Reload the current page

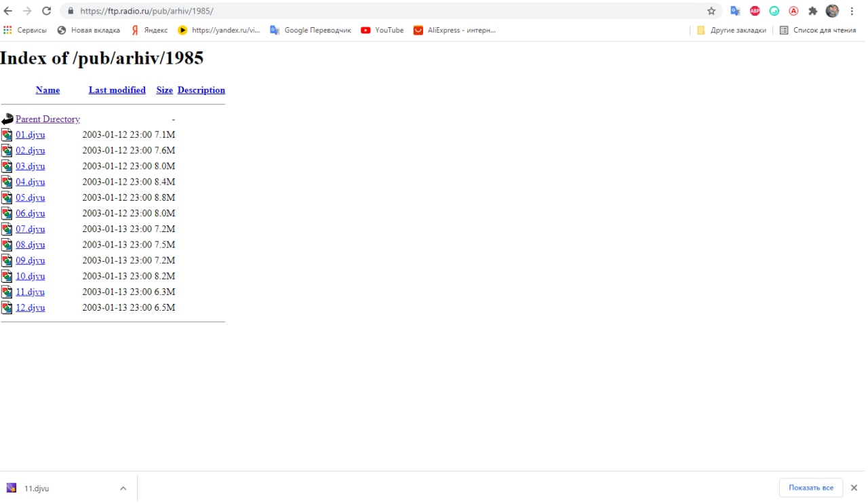tap(46, 11)
